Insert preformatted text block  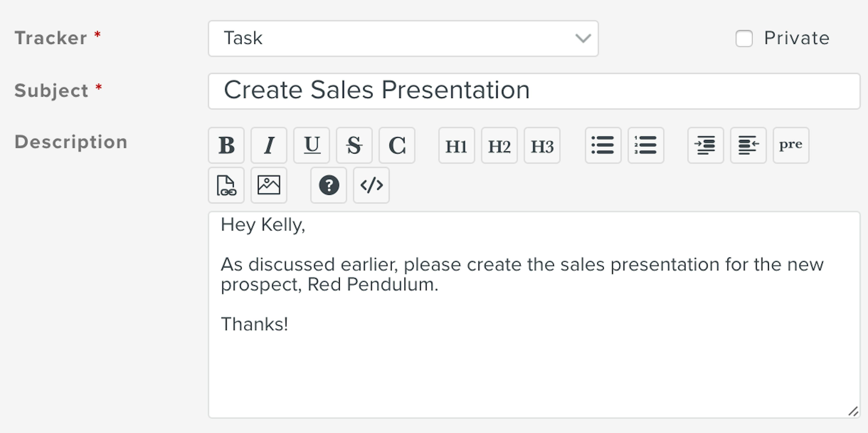pos(790,145)
